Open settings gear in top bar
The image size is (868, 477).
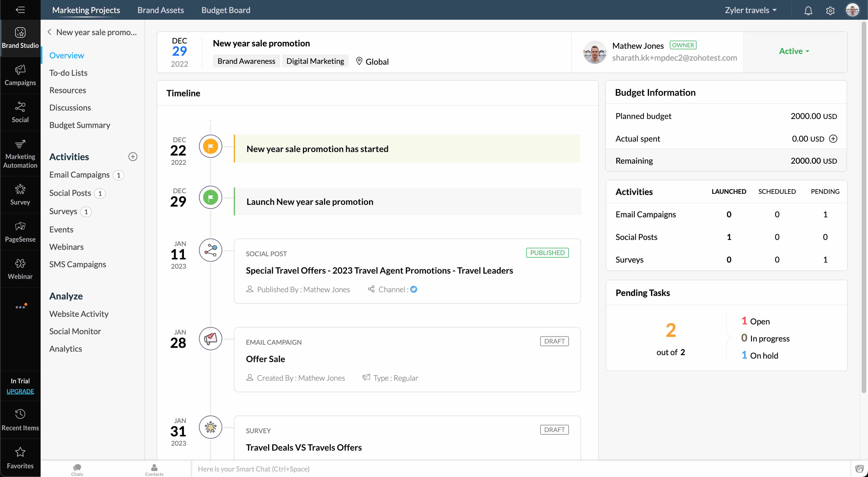[x=830, y=11]
